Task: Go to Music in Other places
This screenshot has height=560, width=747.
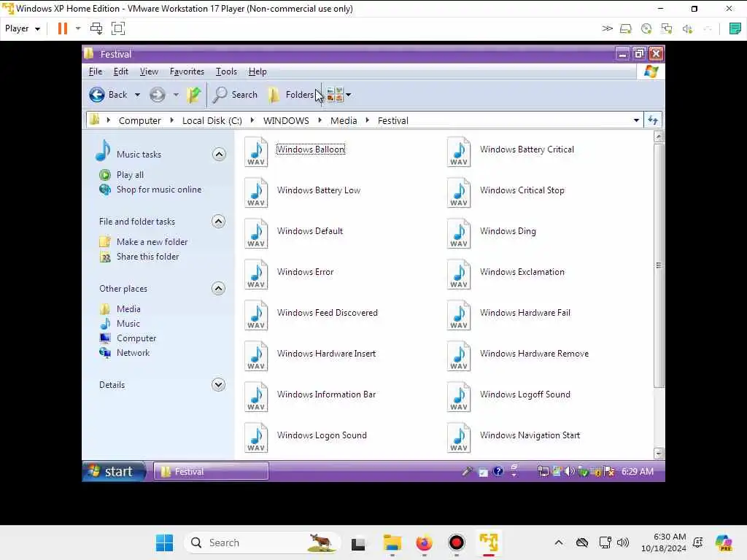Action: 128,324
